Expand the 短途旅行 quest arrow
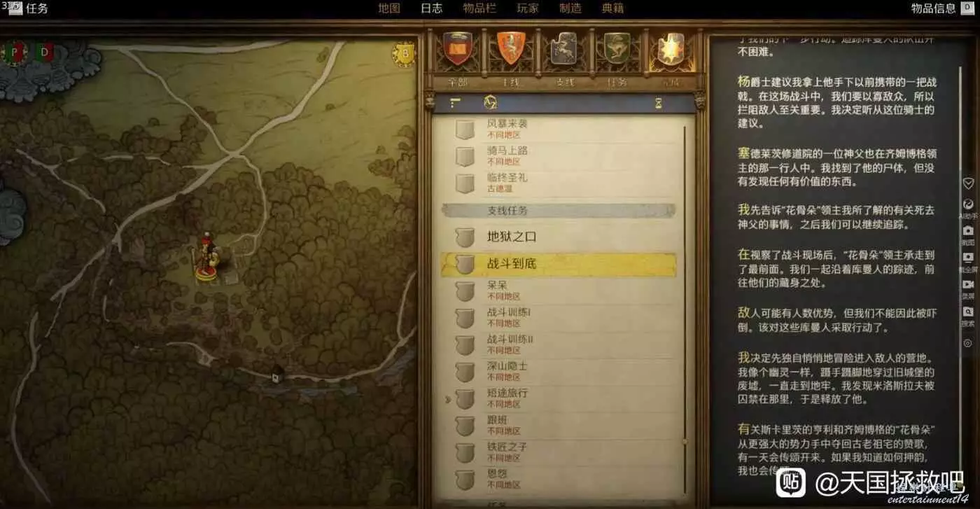The height and width of the screenshot is (509, 980). 448,400
